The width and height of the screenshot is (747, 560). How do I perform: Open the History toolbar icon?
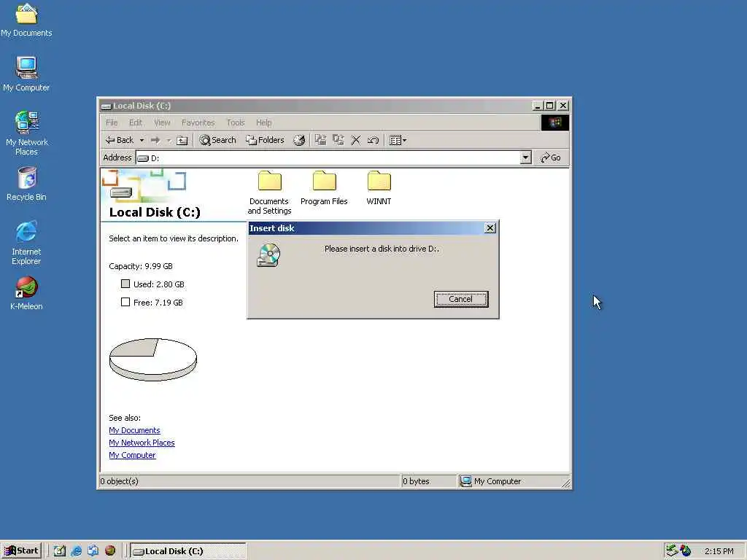[x=298, y=140]
